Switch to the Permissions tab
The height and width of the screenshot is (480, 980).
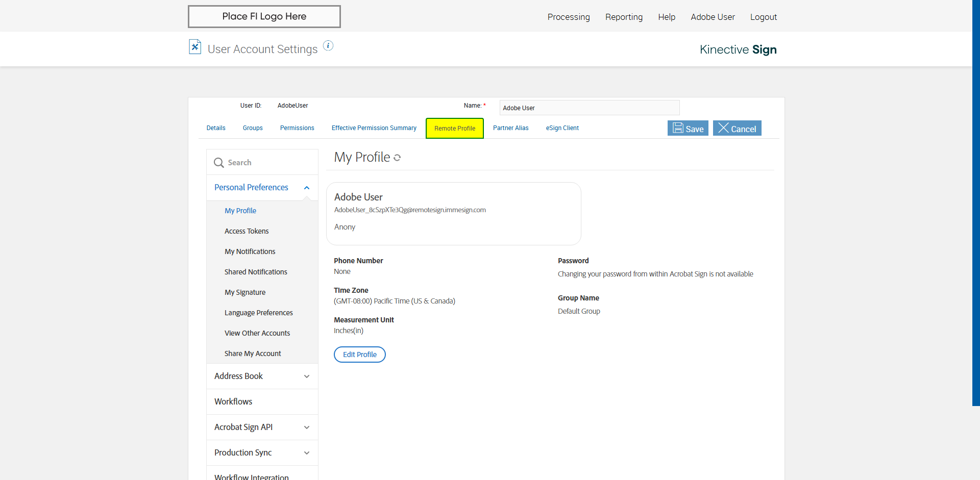tap(297, 128)
